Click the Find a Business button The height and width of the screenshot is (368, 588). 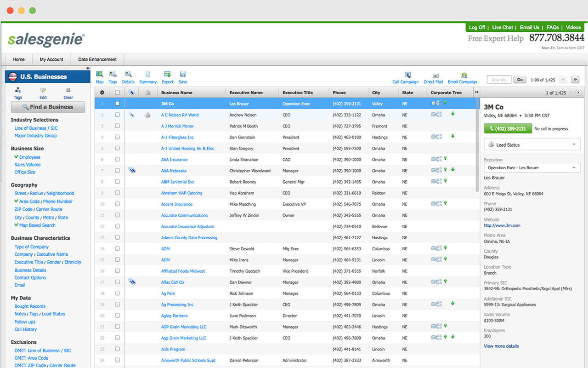click(48, 107)
